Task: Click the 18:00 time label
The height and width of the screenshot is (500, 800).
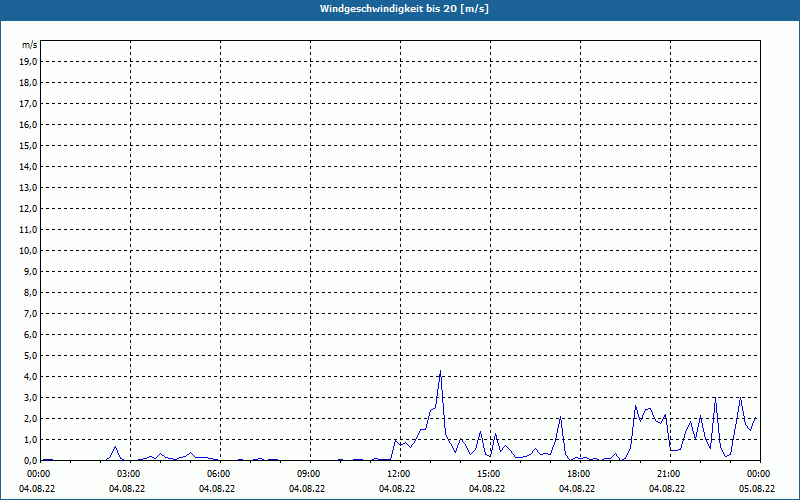Action: pos(580,474)
